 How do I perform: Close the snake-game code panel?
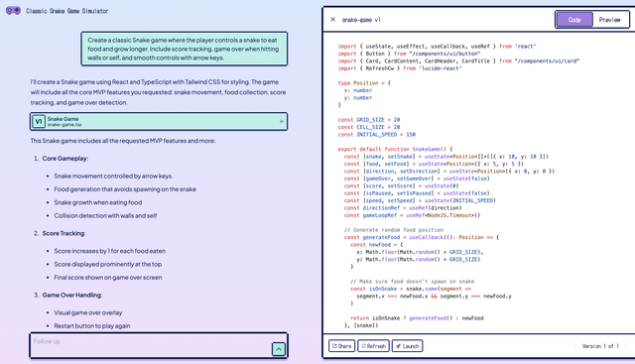333,20
